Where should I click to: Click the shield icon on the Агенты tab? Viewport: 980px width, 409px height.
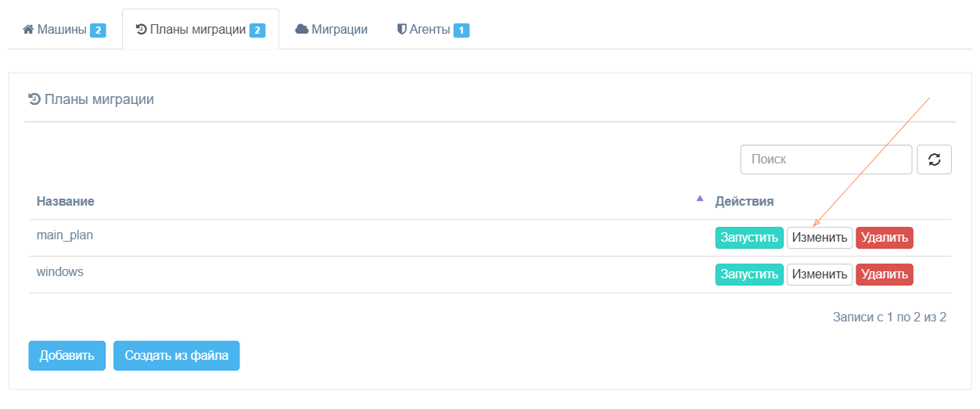coord(402,30)
